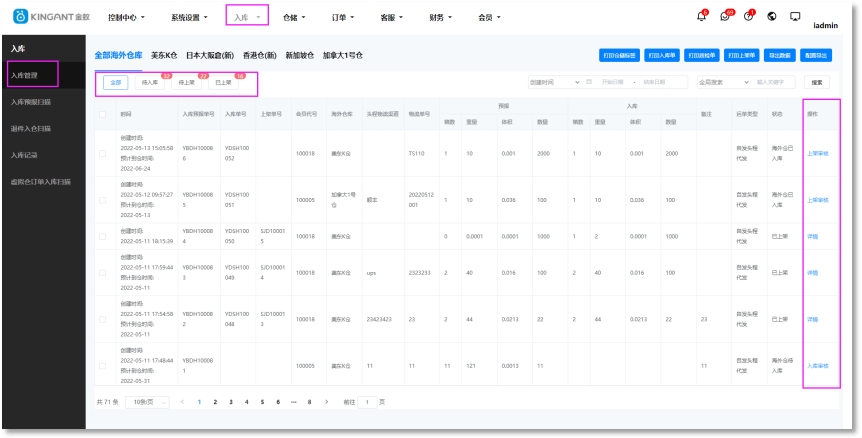Open the chat messages icon
This screenshot has width=862, height=438.
pyautogui.click(x=725, y=17)
